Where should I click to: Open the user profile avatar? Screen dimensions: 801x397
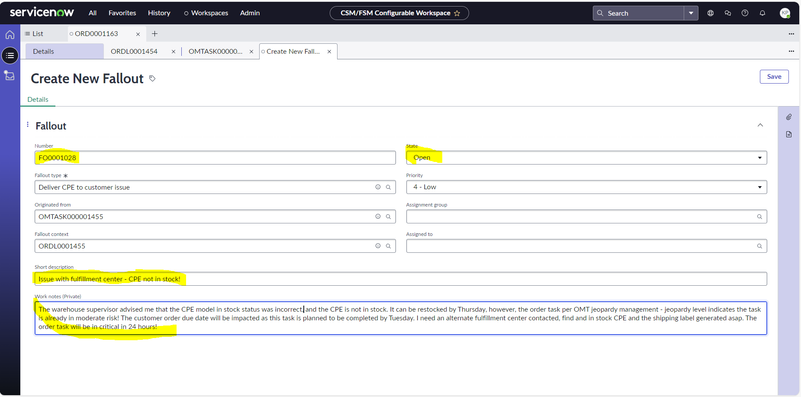click(785, 13)
